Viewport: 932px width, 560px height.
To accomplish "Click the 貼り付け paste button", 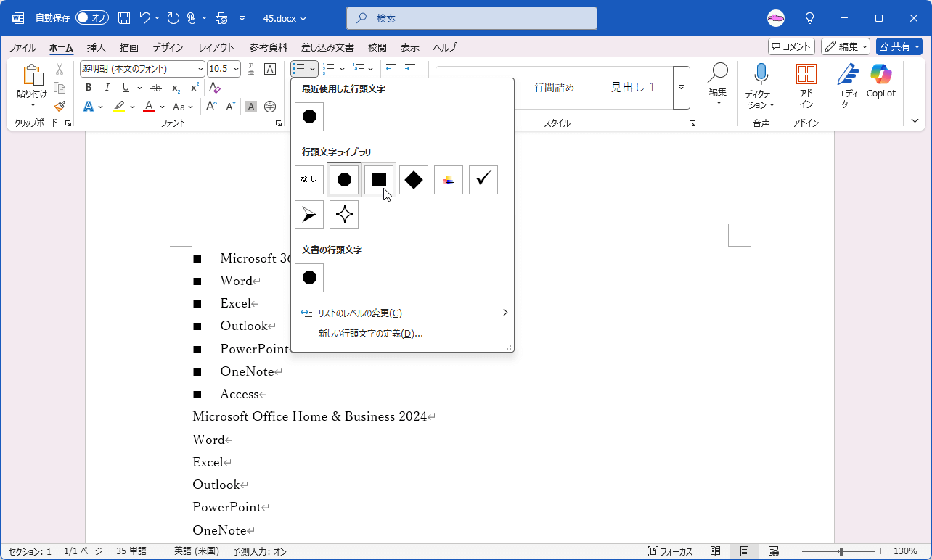I will 32,86.
